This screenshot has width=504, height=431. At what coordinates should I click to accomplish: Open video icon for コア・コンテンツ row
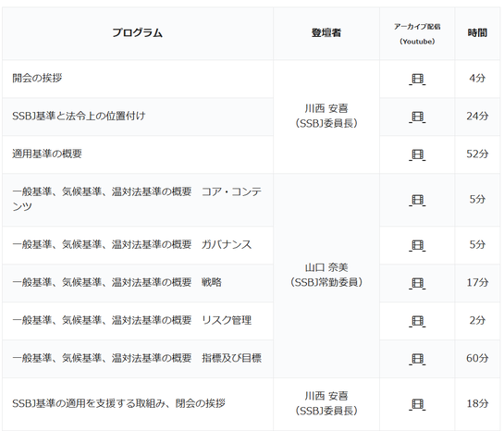(417, 200)
